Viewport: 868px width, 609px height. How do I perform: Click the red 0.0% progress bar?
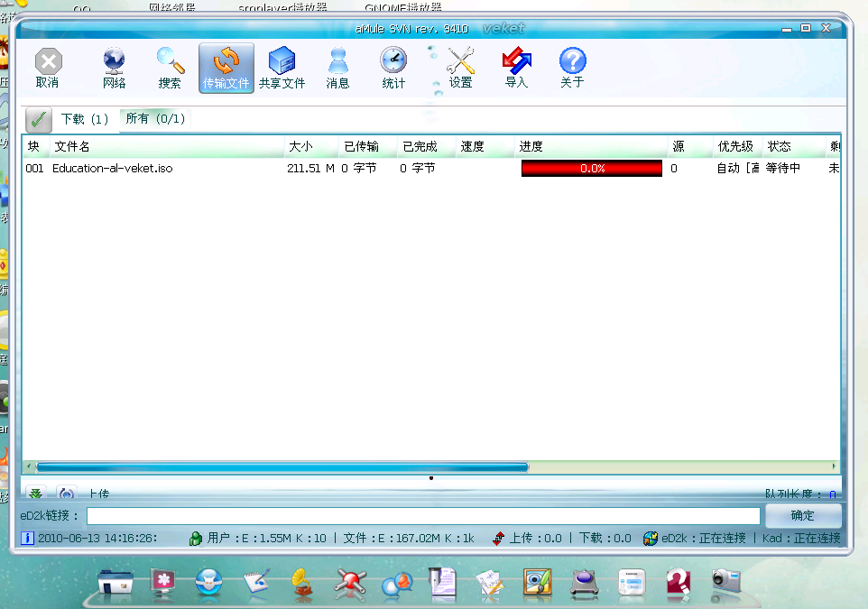[592, 169]
